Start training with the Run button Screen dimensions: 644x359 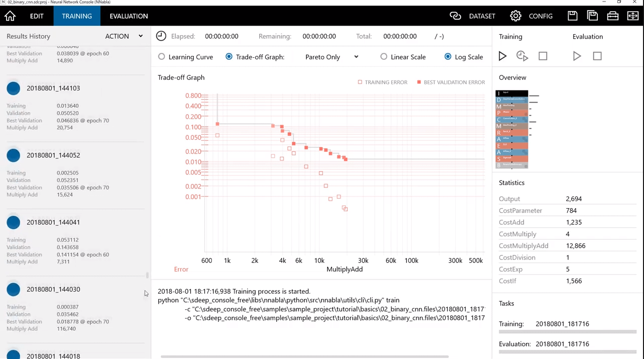pyautogui.click(x=502, y=56)
